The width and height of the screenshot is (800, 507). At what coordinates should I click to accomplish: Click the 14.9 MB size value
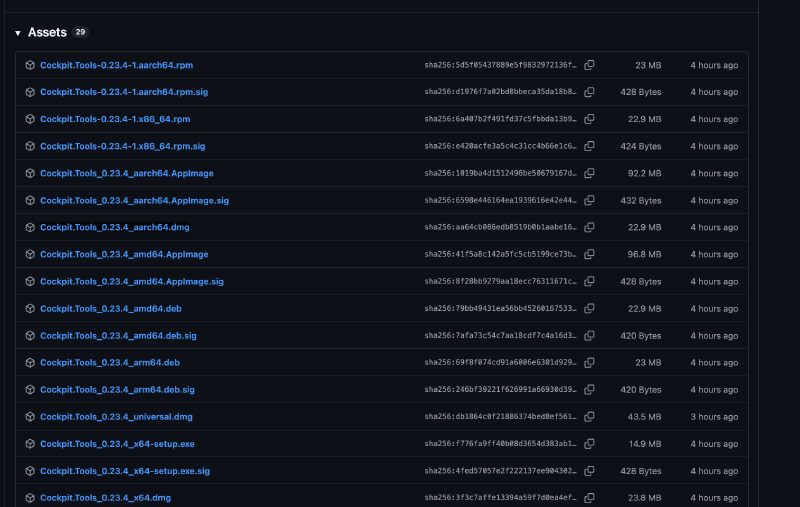point(645,444)
